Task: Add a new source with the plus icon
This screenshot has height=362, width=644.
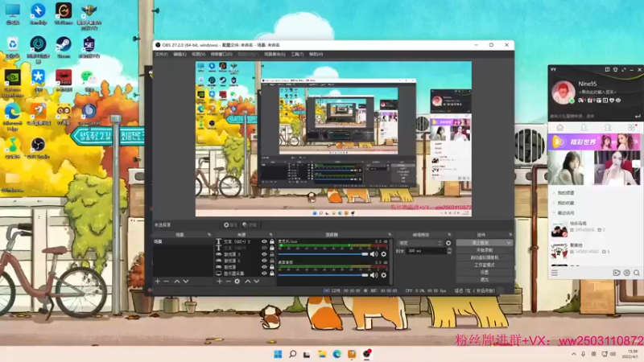Action: [x=219, y=282]
